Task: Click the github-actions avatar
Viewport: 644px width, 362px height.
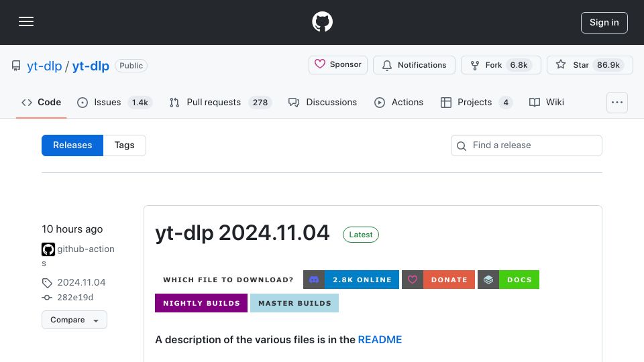Action: click(48, 249)
